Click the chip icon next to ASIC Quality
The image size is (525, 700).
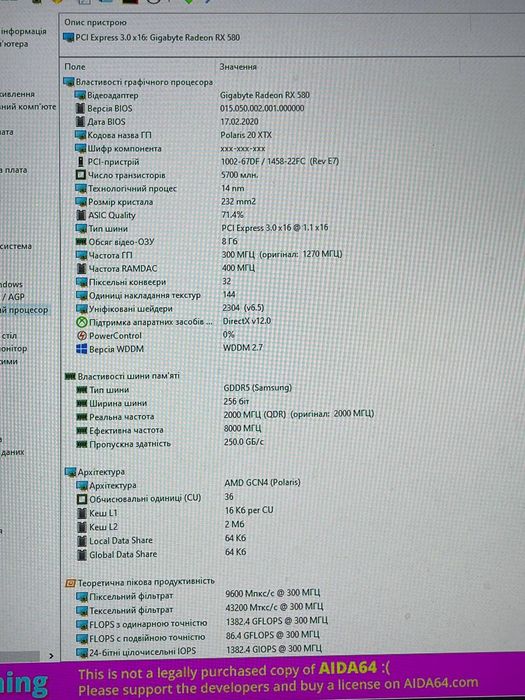(x=81, y=215)
